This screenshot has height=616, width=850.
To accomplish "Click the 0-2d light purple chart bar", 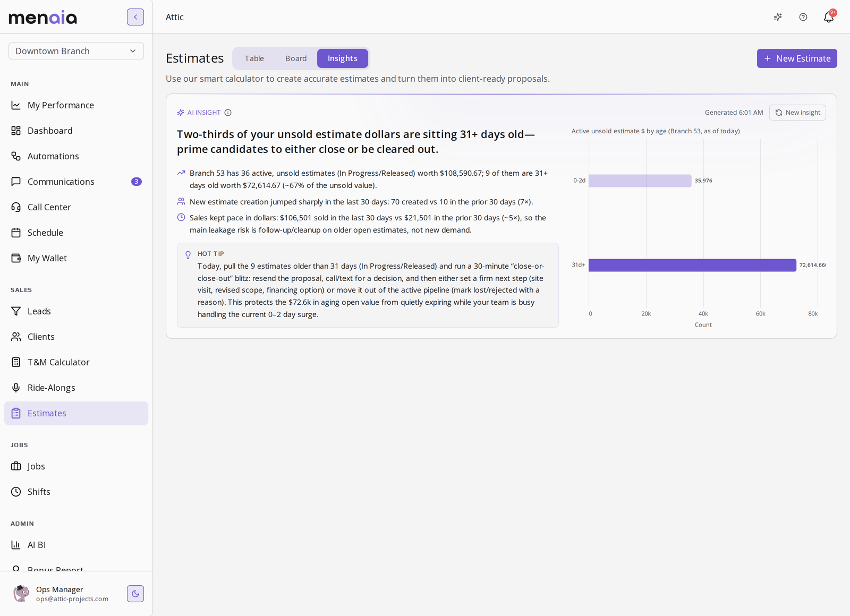I will coord(640,181).
